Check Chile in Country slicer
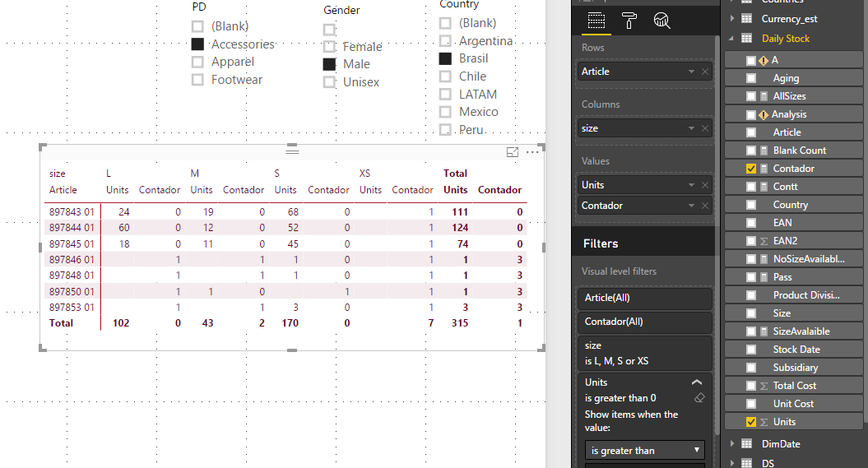 445,76
